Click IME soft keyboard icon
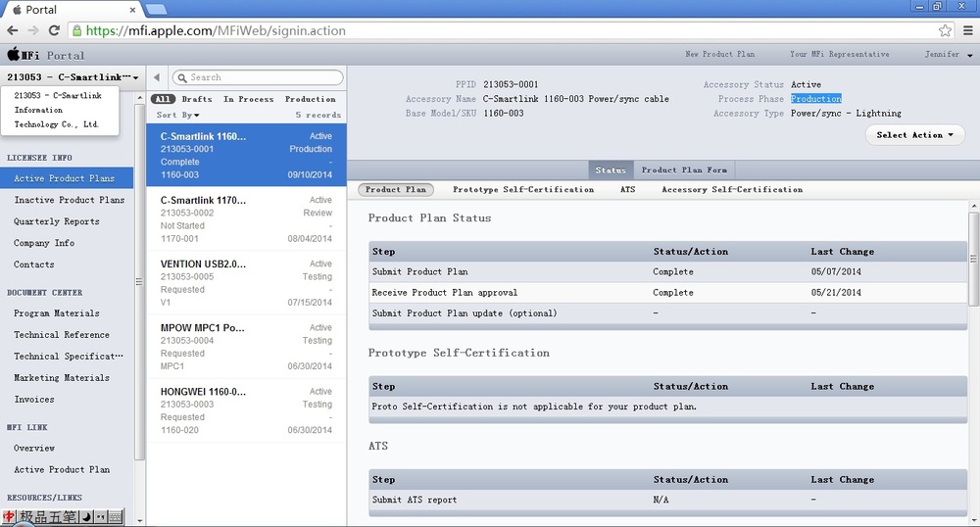 [x=115, y=517]
